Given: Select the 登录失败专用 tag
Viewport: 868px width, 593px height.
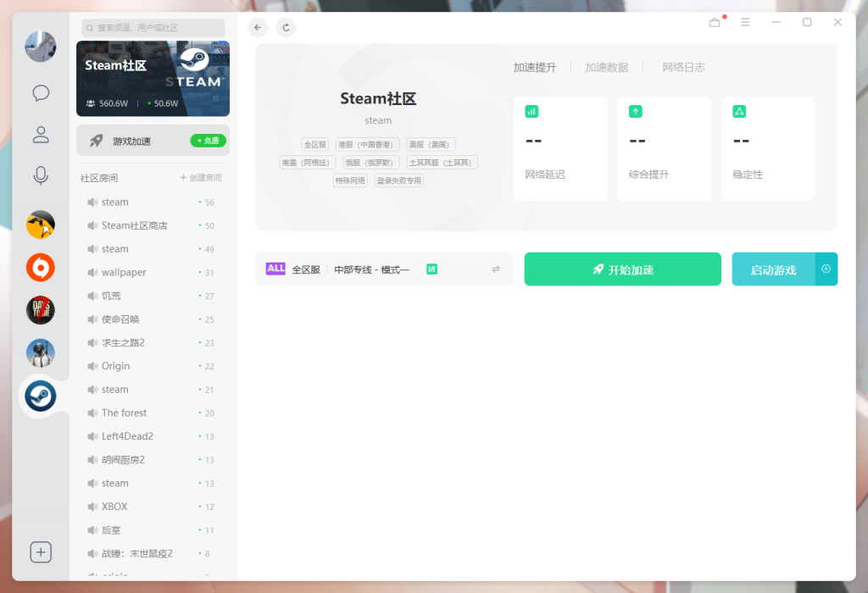Looking at the screenshot, I should pyautogui.click(x=399, y=180).
